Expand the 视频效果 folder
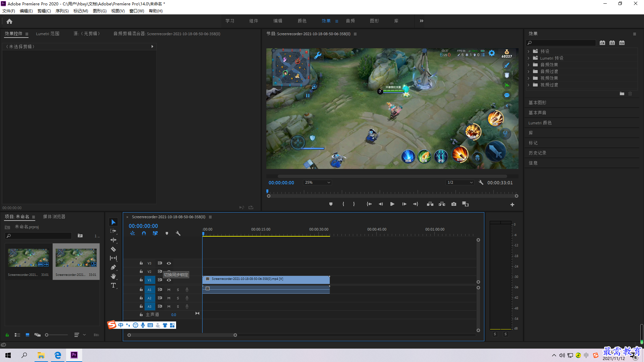 tap(529, 78)
